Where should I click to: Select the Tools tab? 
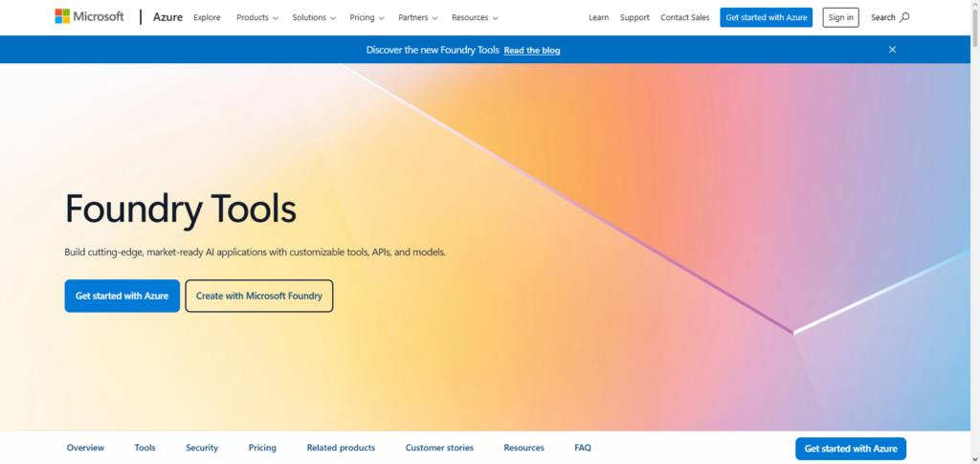145,448
